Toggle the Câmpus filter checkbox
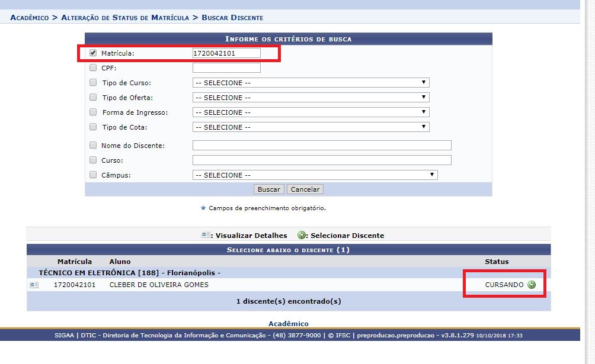Image resolution: width=595 pixels, height=364 pixels. [x=93, y=175]
